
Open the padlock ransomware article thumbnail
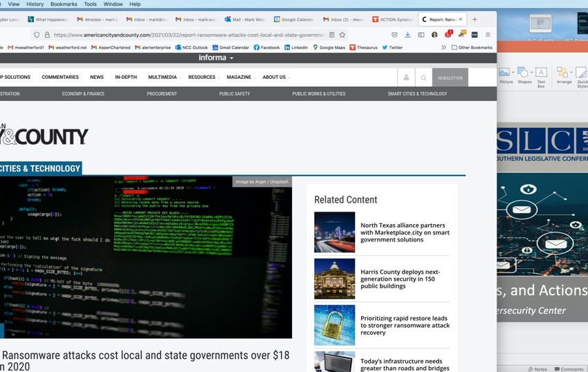click(x=335, y=325)
